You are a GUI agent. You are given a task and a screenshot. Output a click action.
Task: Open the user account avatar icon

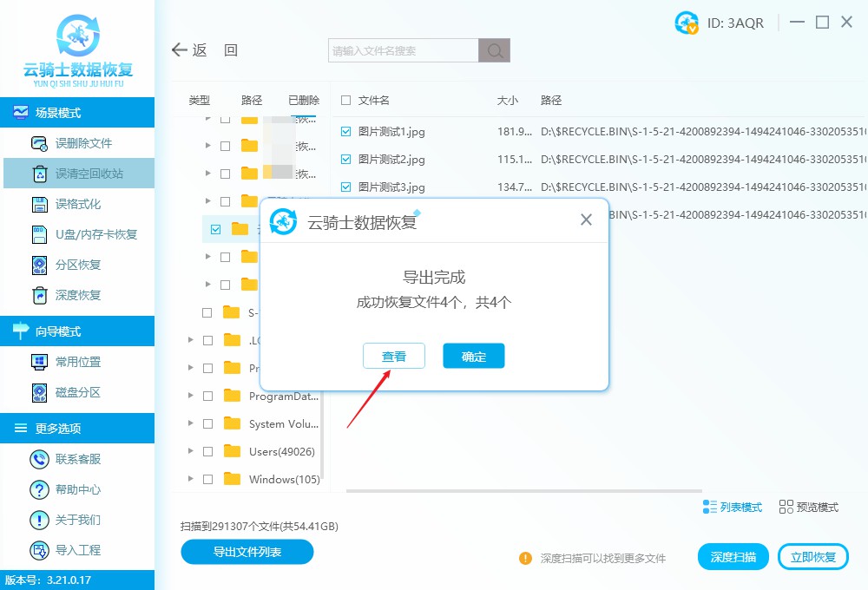pos(687,23)
